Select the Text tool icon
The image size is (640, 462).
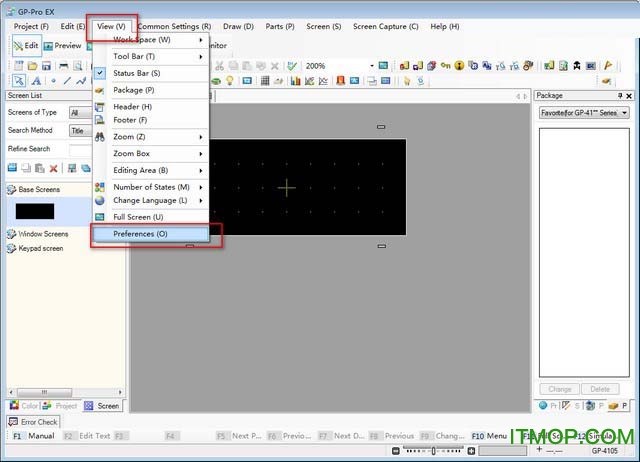(x=35, y=80)
